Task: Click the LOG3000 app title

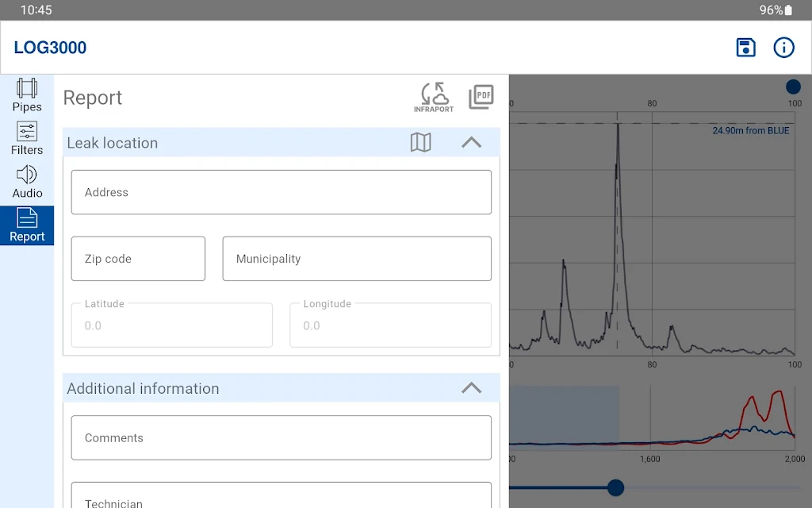Action: [50, 48]
